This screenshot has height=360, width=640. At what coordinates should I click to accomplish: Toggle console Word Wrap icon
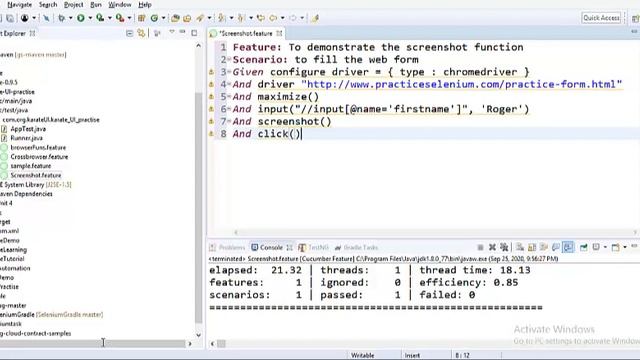click(544, 247)
